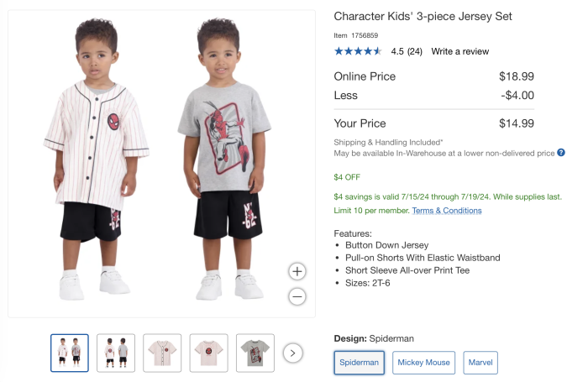Write a review for this jersey set
The height and width of the screenshot is (382, 588).
[x=459, y=51]
